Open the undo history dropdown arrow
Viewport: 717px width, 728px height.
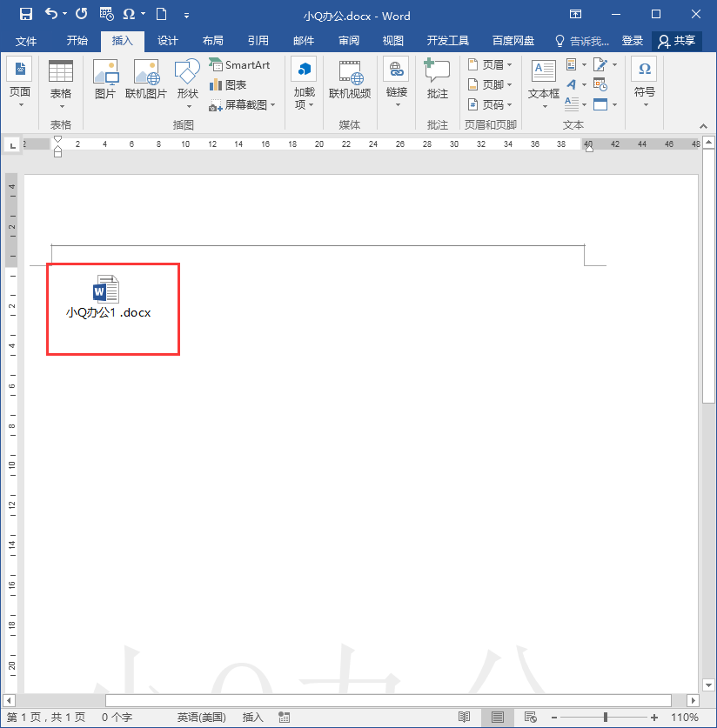point(64,14)
